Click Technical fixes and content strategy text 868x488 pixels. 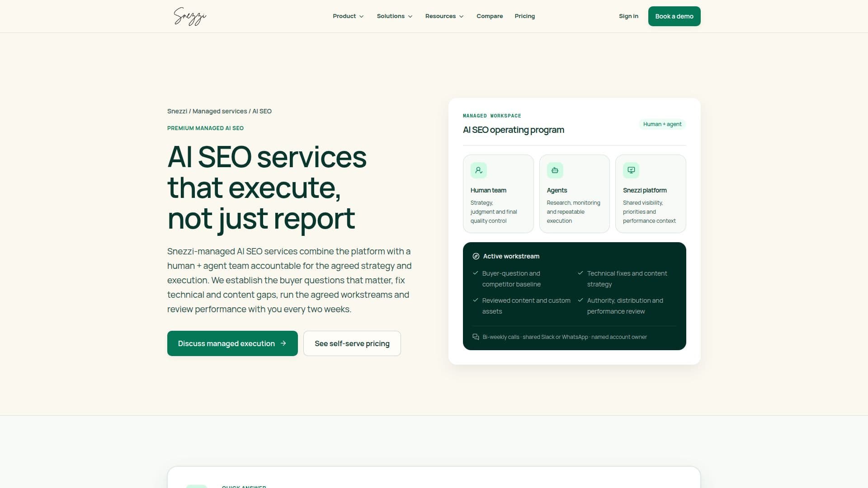tap(627, 279)
